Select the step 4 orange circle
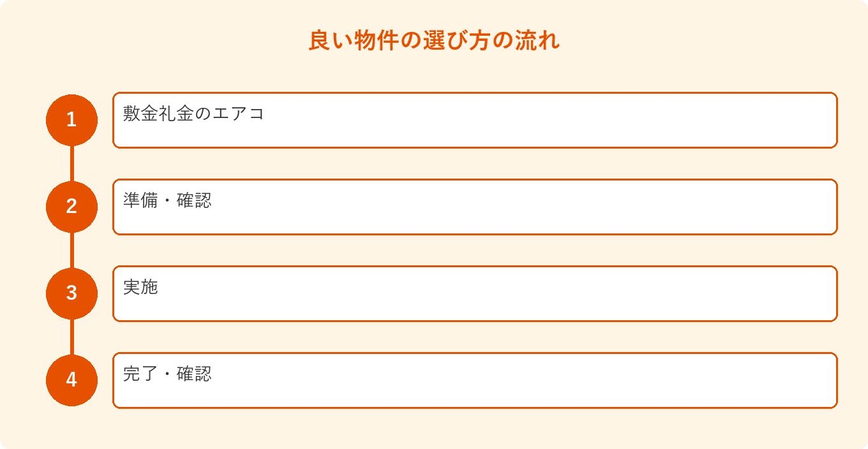This screenshot has height=449, width=868. pos(71,380)
